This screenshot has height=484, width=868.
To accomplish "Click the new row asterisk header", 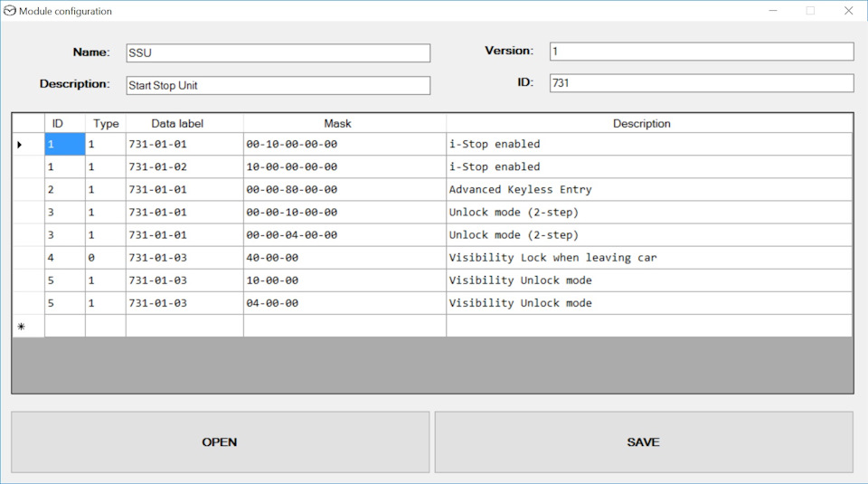I will point(28,327).
